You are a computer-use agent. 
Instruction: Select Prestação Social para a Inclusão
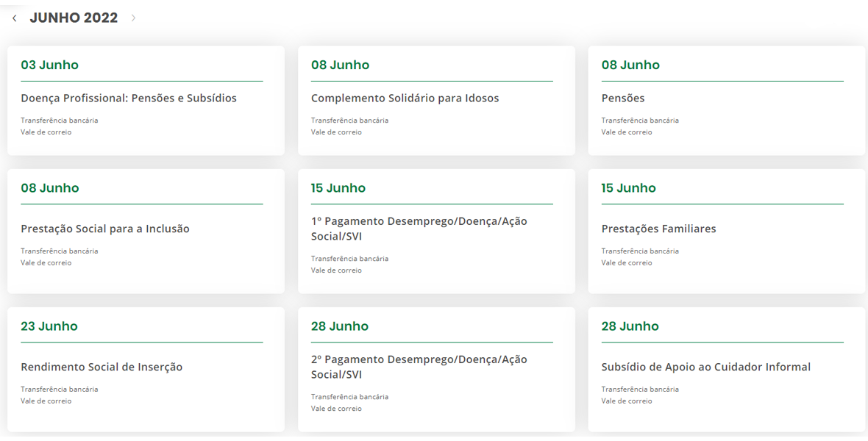(105, 229)
